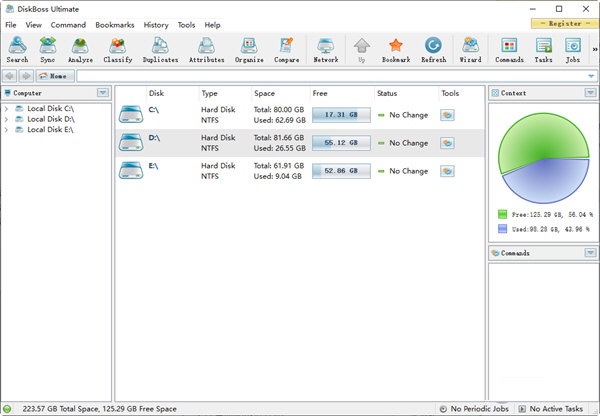The image size is (600, 416).
Task: Click the 55.12 GB free bar
Action: (341, 143)
